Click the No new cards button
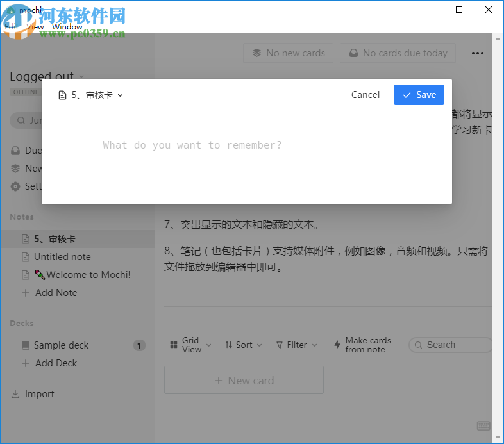 click(x=288, y=53)
